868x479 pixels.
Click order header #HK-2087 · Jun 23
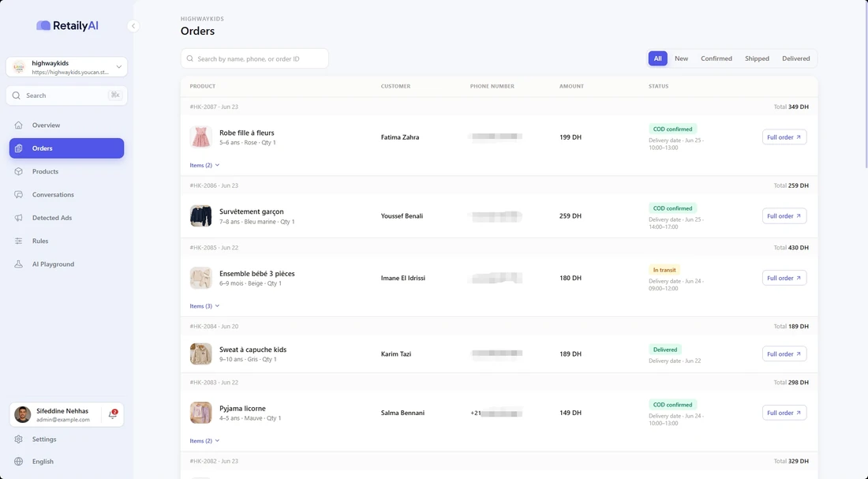(214, 107)
